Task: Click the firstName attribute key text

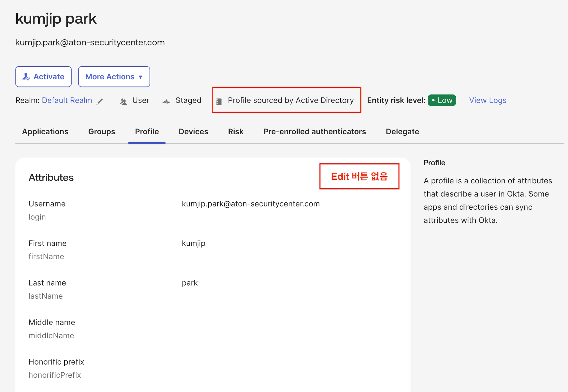Action: (x=46, y=256)
